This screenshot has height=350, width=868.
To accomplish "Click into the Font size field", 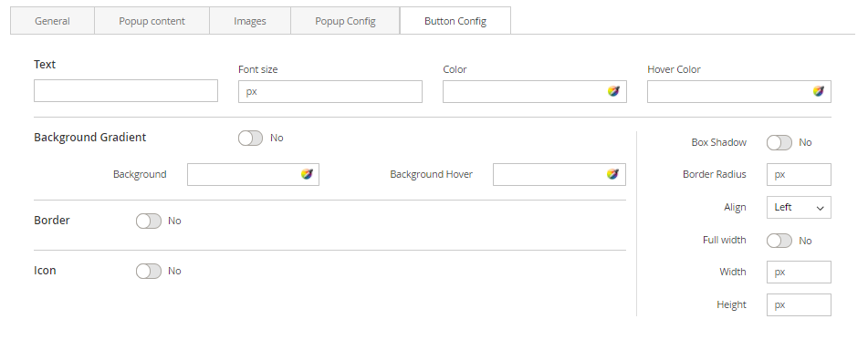I will tap(330, 91).
